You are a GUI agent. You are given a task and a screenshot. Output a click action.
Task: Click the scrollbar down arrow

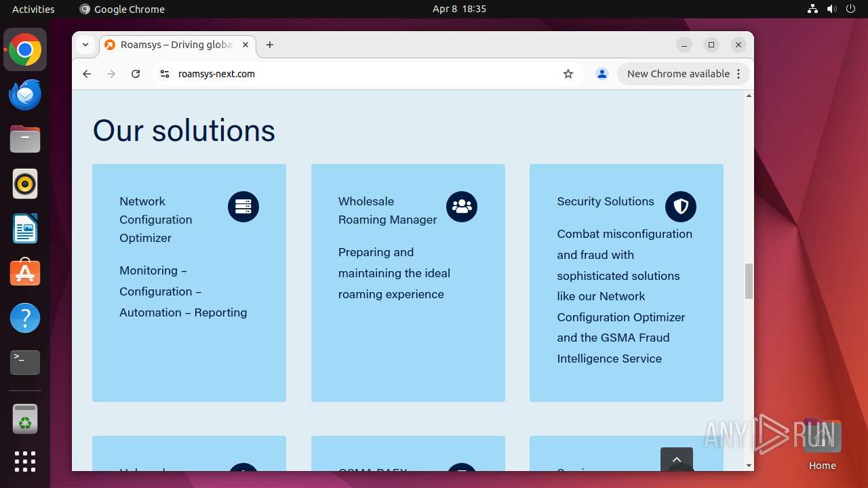click(x=749, y=466)
